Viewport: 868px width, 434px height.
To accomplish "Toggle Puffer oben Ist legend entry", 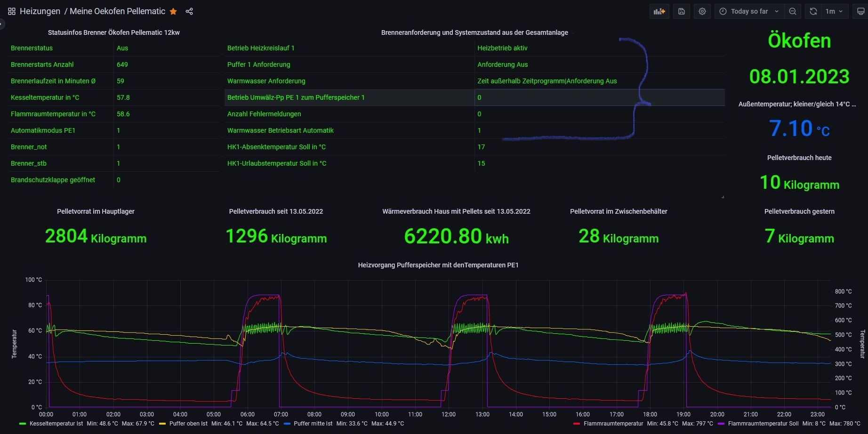I will coord(188,424).
